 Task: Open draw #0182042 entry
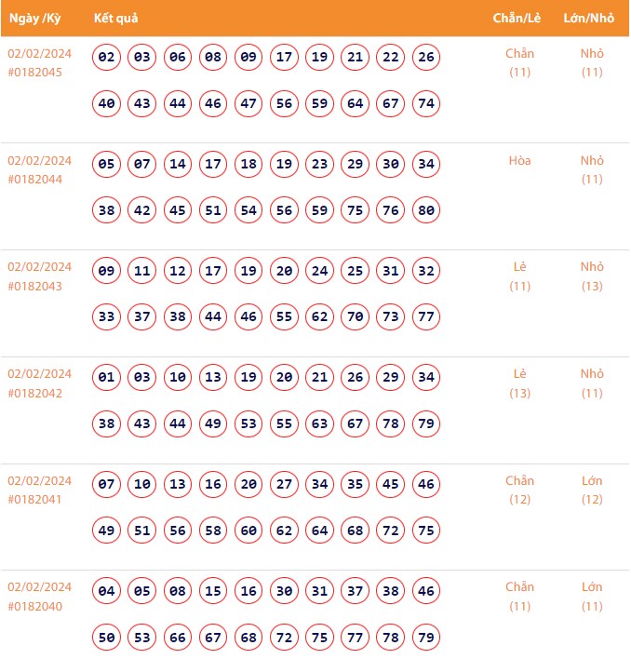click(x=35, y=393)
